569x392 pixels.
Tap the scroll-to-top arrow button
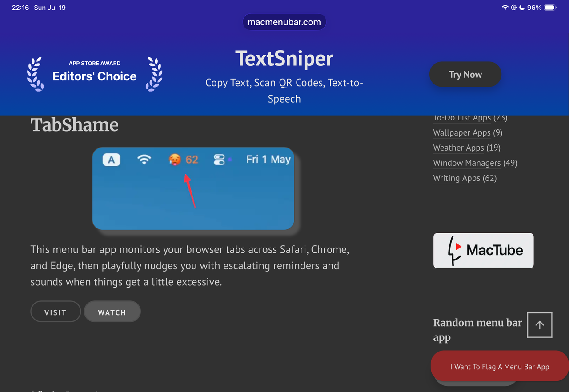click(540, 325)
